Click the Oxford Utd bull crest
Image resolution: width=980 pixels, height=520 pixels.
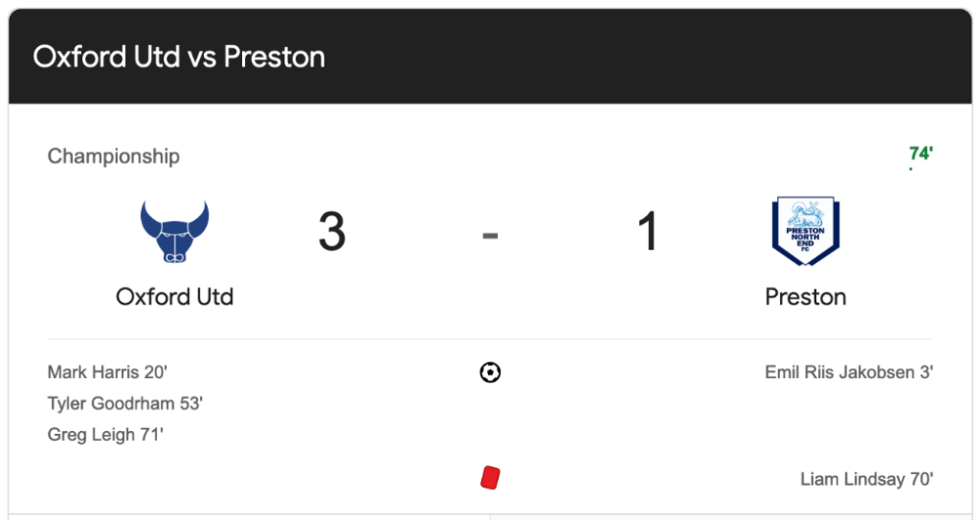click(174, 232)
